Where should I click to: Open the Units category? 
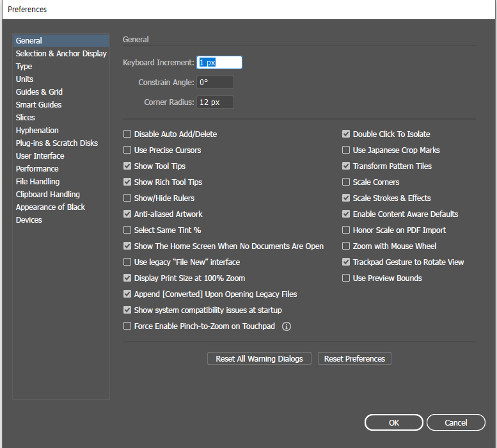point(61,79)
